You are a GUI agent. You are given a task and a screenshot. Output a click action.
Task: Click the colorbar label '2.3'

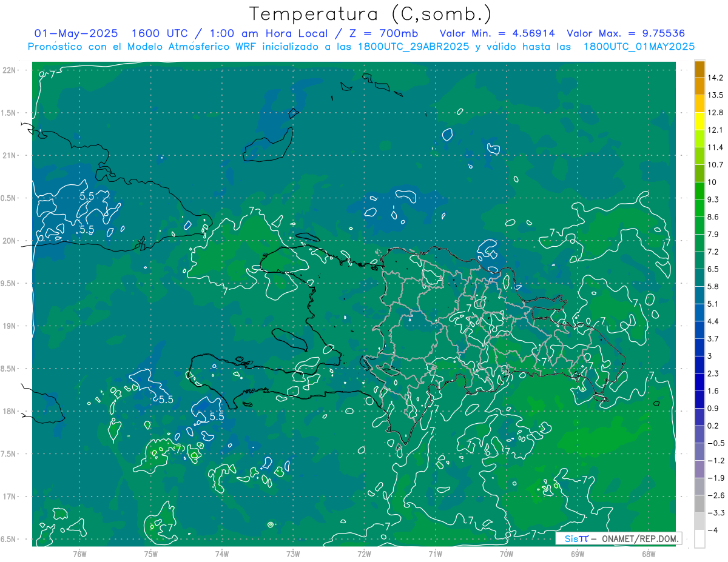pyautogui.click(x=713, y=373)
